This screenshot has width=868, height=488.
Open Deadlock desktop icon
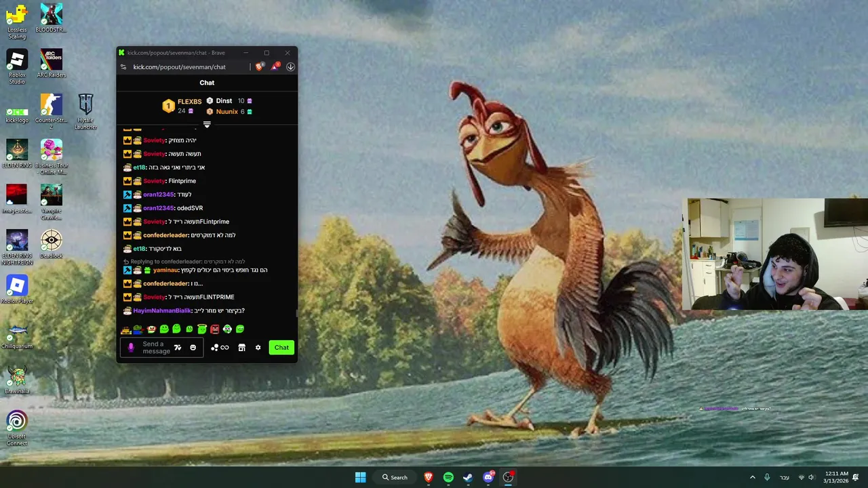(x=52, y=245)
